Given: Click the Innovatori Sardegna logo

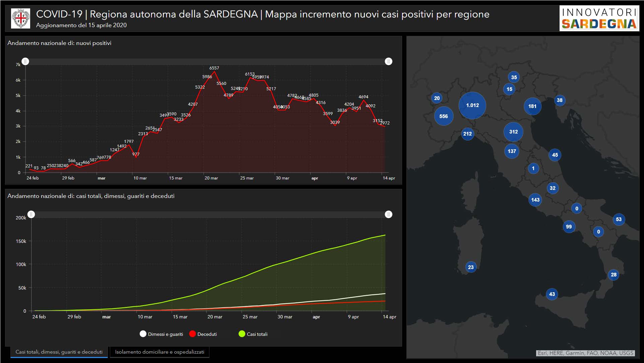Looking at the screenshot, I should pyautogui.click(x=599, y=18).
